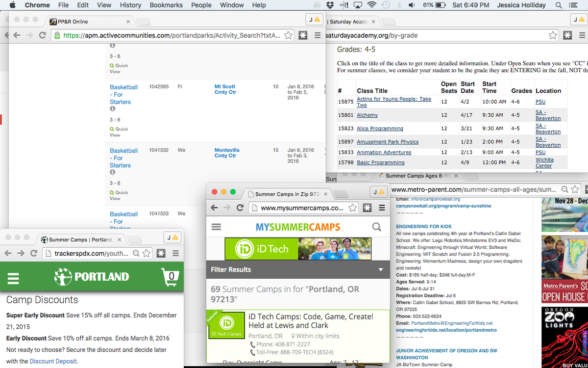The image size is (588, 368).
Task: Reload the mysummercamps page
Action: click(240, 208)
